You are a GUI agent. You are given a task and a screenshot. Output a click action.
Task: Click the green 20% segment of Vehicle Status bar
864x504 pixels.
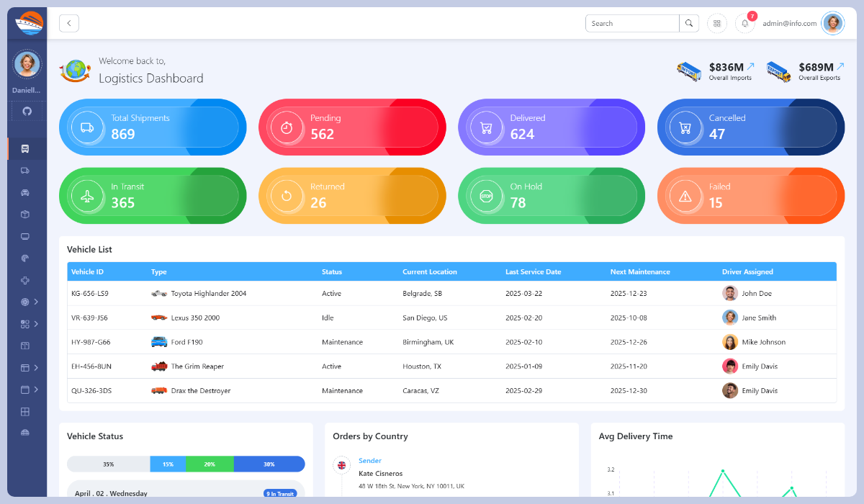point(210,464)
